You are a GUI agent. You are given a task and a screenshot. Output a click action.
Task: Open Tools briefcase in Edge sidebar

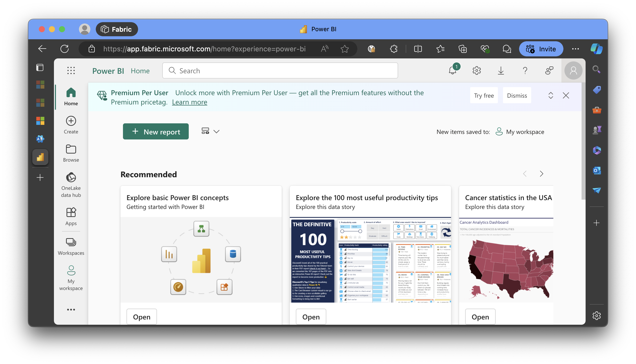tap(597, 110)
